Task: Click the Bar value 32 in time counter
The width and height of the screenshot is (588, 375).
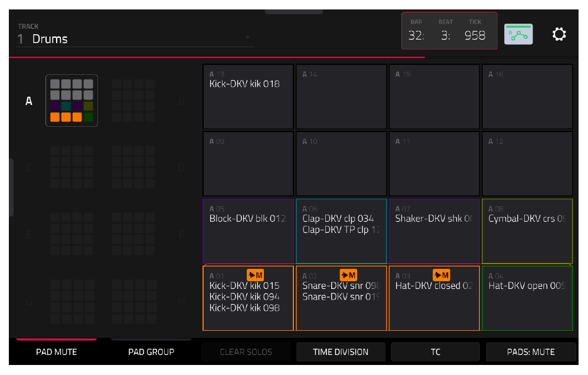Action: point(416,35)
